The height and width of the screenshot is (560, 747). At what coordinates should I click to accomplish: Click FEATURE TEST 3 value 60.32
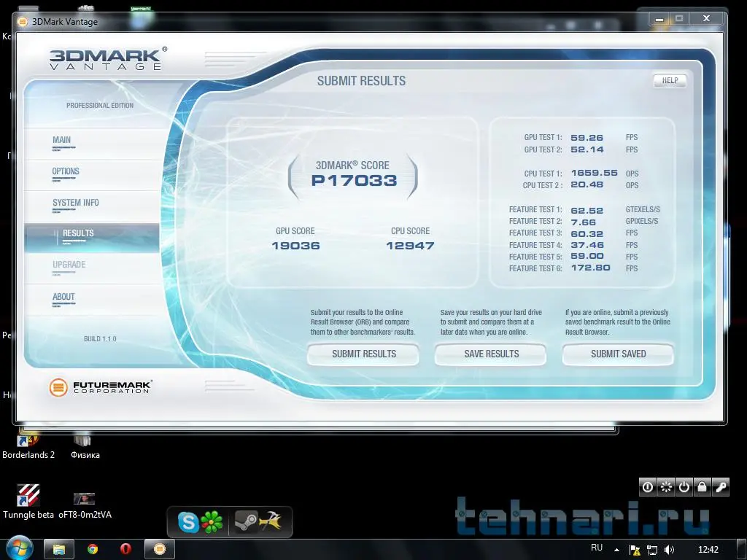(587, 234)
